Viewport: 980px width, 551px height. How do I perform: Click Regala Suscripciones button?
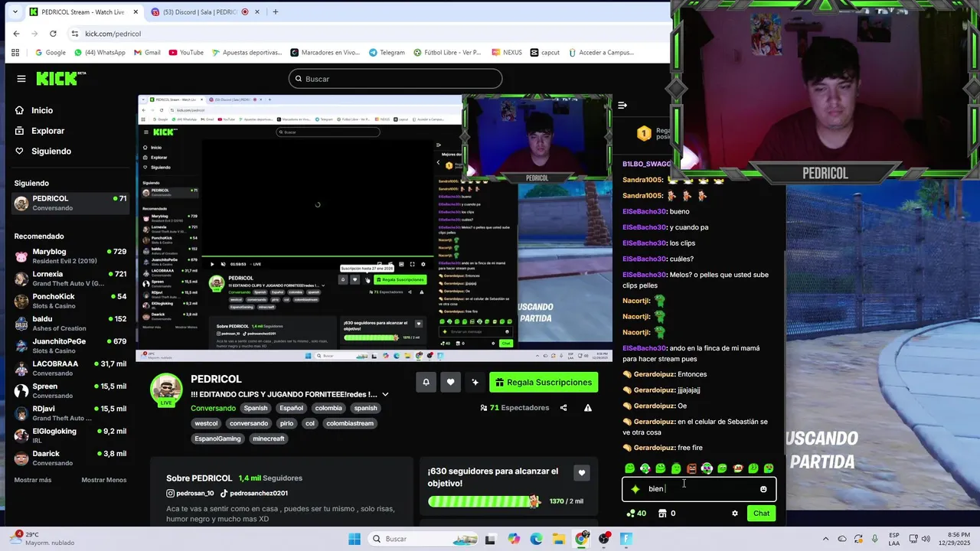(x=544, y=382)
